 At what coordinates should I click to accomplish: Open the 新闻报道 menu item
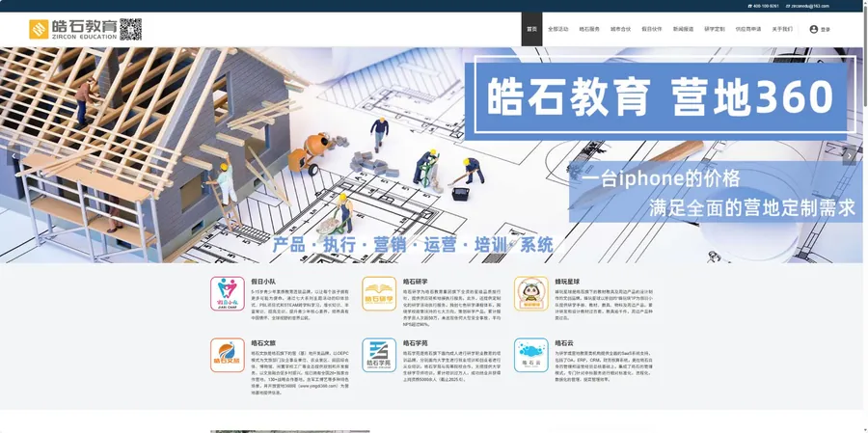coord(683,29)
